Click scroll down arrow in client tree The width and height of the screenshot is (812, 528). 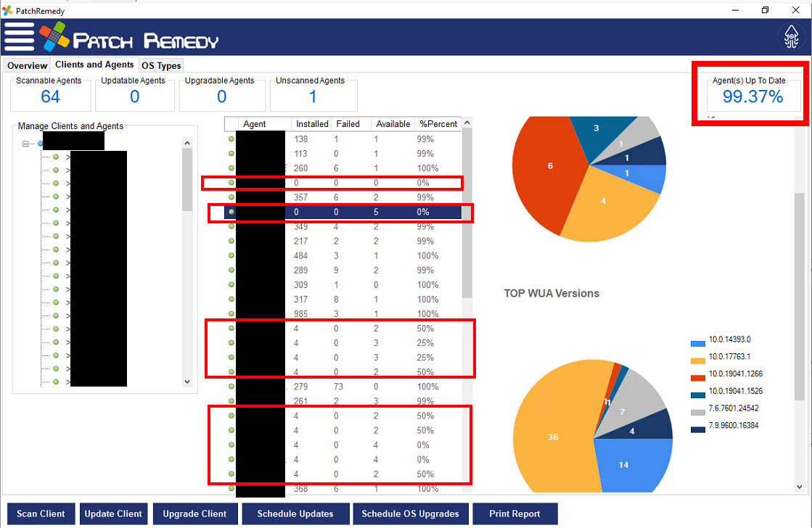[x=187, y=381]
